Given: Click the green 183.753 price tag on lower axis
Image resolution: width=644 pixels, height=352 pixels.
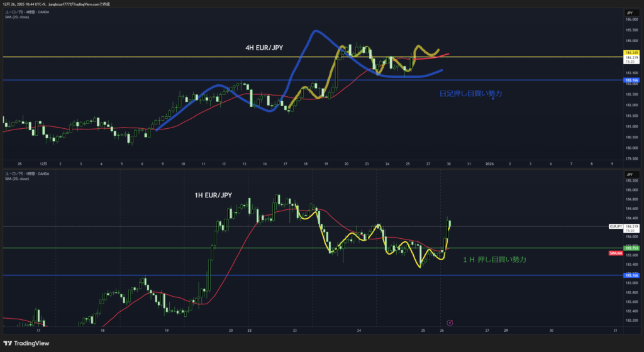Looking at the screenshot, I should (x=631, y=248).
